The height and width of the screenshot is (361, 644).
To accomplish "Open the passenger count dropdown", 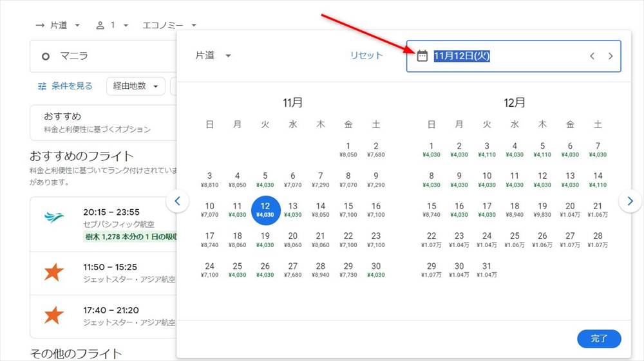I will (x=112, y=25).
